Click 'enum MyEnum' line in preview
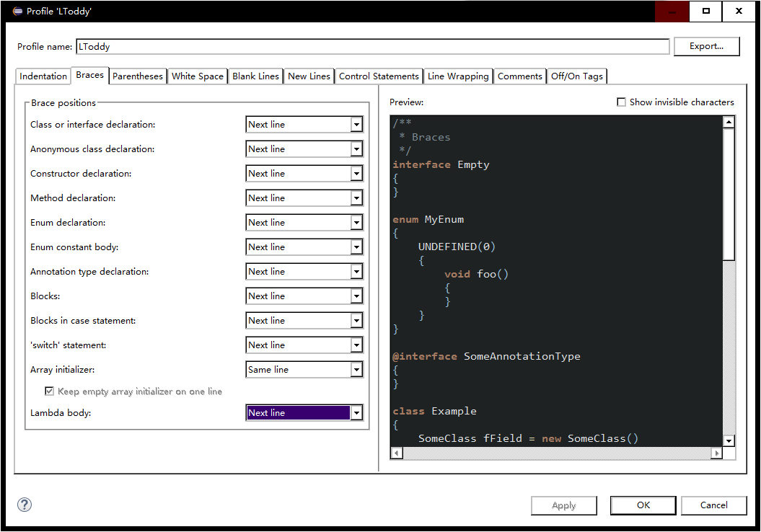The height and width of the screenshot is (532, 761). tap(428, 220)
